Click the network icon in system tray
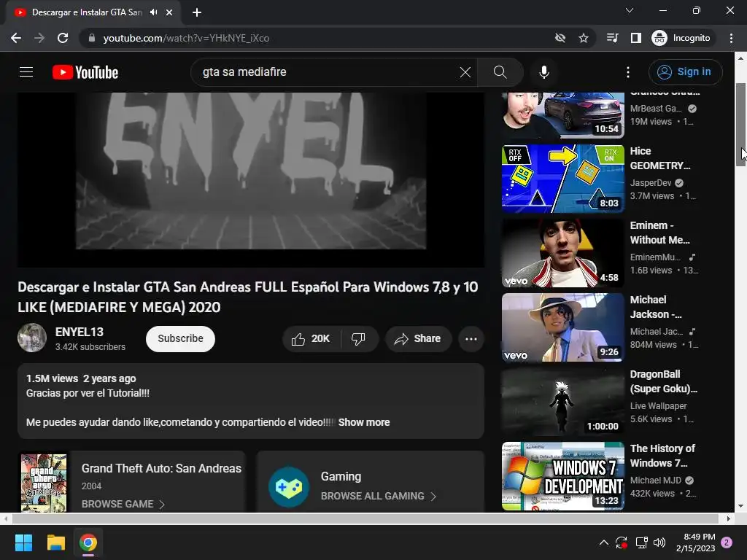 [x=642, y=542]
